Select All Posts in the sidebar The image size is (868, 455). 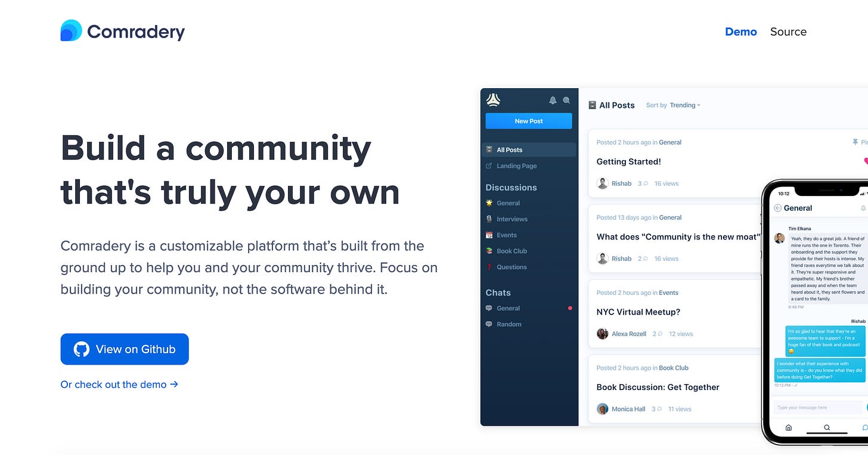click(x=529, y=149)
